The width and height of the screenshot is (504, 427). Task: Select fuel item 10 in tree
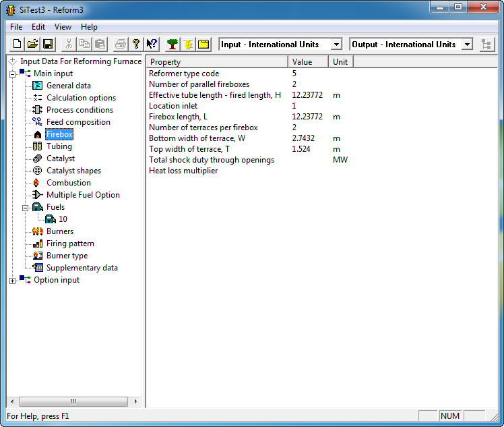pyautogui.click(x=63, y=219)
